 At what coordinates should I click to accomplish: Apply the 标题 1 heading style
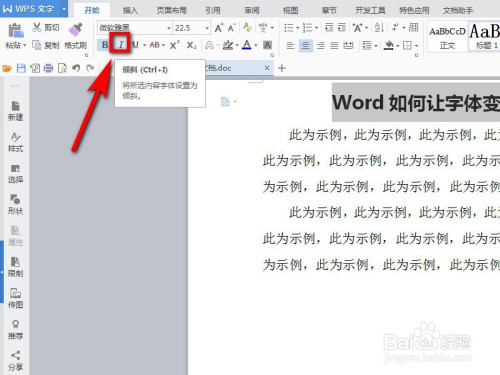click(x=485, y=37)
